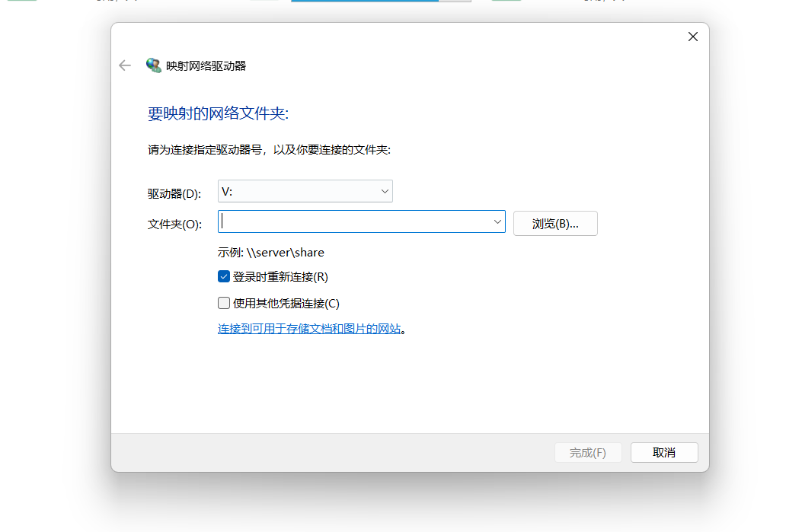Uncheck 登录时重新连接(R) checkbox
Image resolution: width=802 pixels, height=532 pixels.
223,276
